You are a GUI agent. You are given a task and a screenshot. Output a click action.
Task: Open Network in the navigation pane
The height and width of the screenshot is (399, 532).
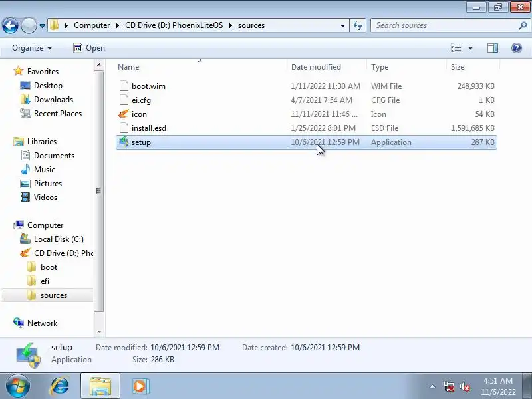pos(42,323)
